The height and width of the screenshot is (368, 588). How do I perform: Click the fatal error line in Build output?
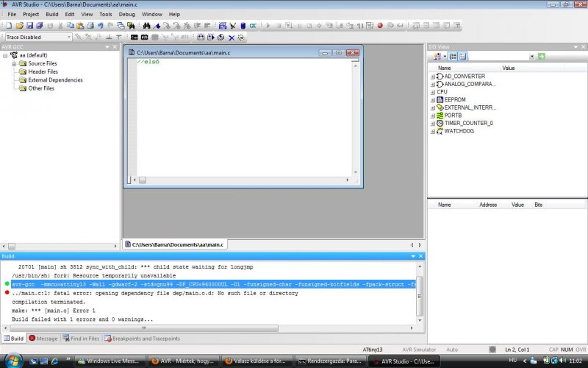(155, 293)
